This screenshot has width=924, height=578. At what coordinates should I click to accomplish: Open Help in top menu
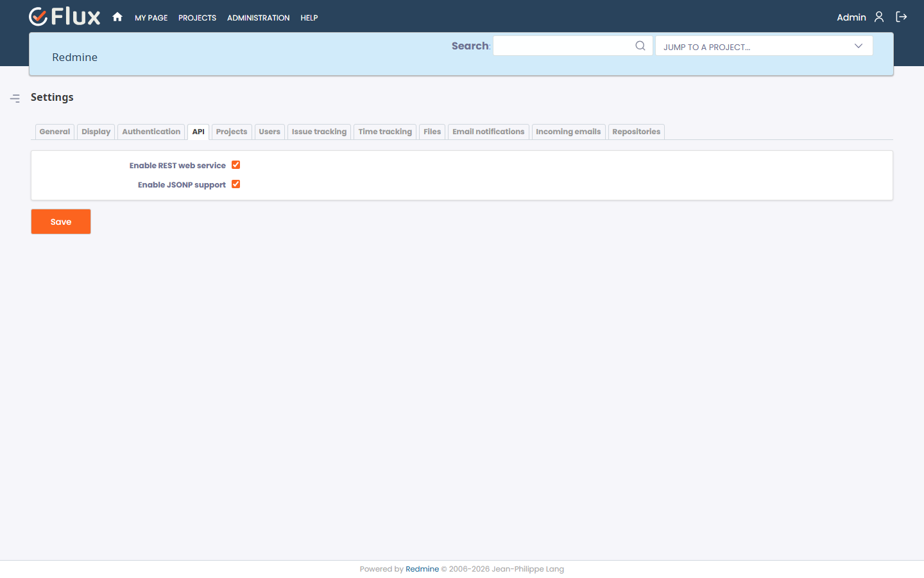point(309,18)
